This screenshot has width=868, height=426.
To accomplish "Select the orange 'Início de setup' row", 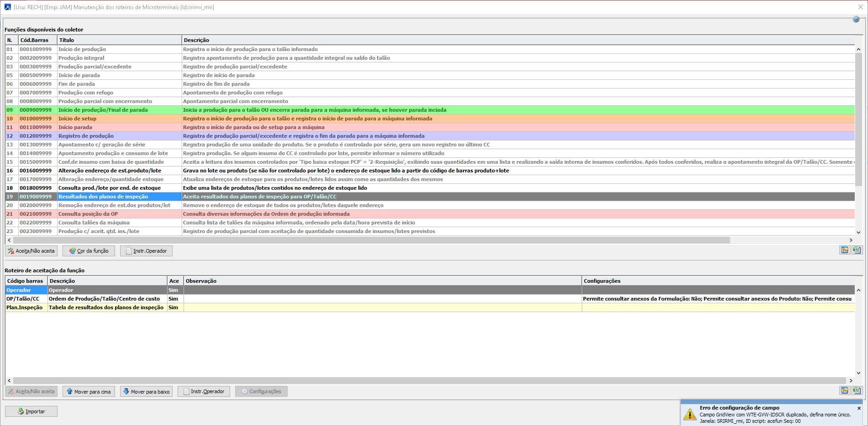I will (x=430, y=119).
